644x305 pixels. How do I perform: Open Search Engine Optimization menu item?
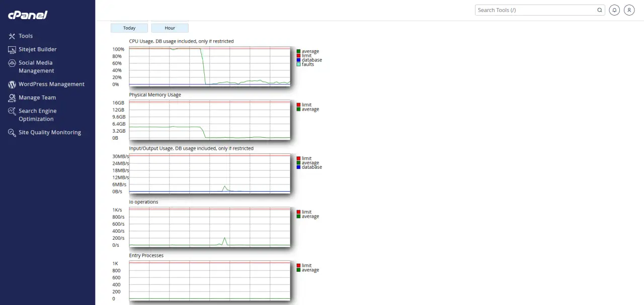click(x=37, y=115)
